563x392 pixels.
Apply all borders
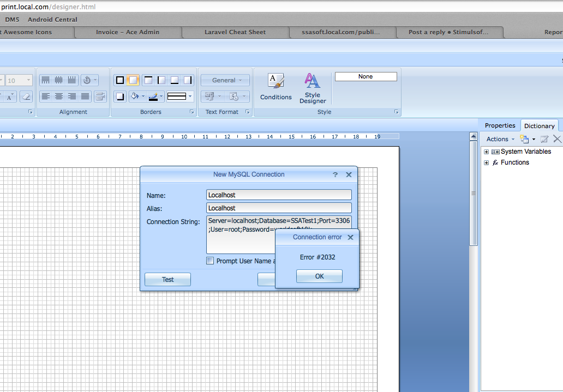pyautogui.click(x=120, y=80)
